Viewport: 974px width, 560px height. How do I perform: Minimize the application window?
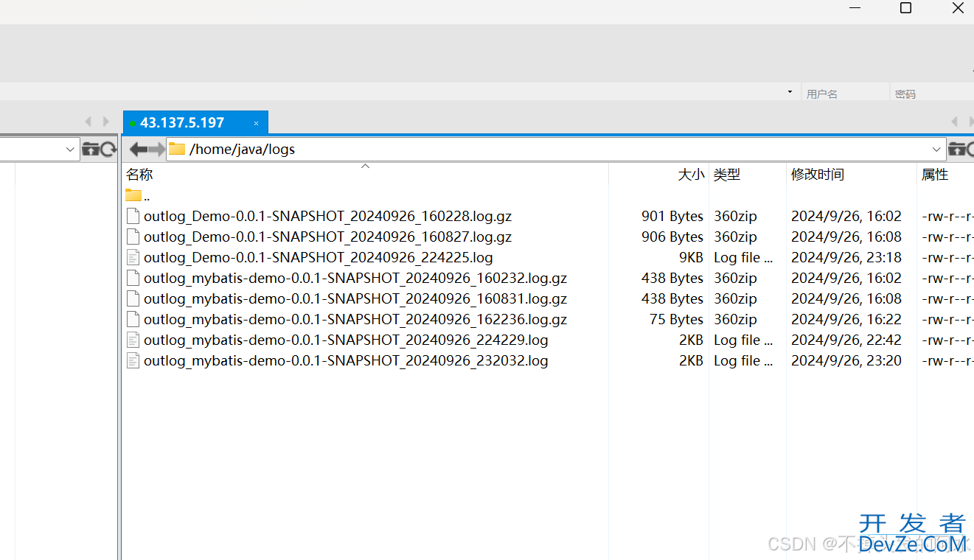855,8
